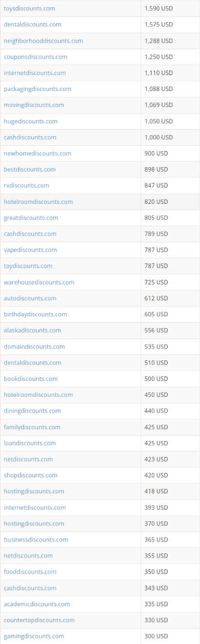
Task: Open the businessdiscounts.com link
Action: pos(36,540)
